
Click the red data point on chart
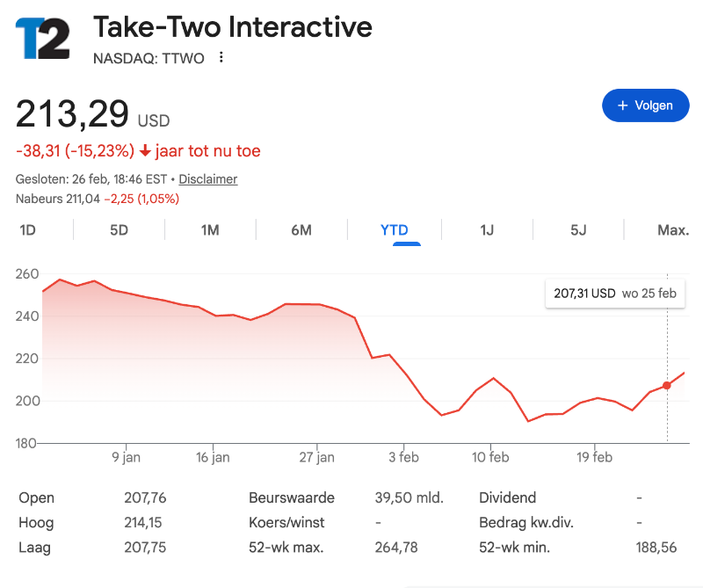[667, 386]
